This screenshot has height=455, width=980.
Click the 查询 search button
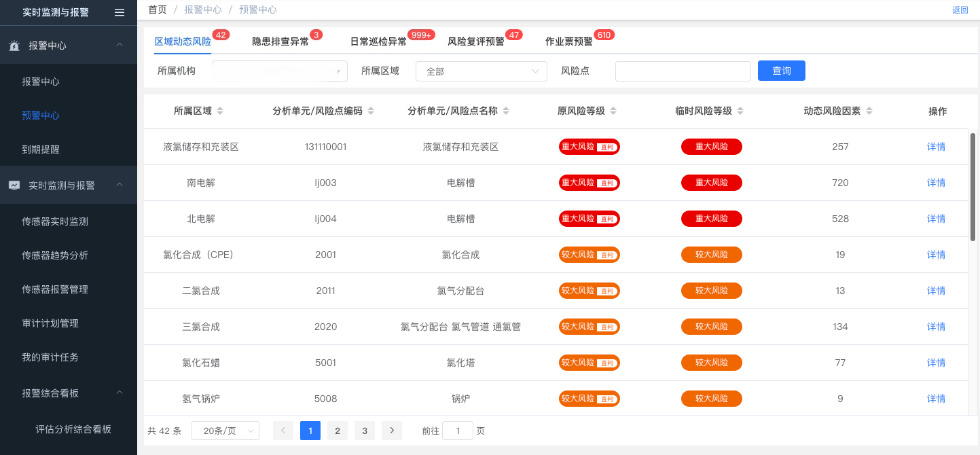tap(781, 71)
